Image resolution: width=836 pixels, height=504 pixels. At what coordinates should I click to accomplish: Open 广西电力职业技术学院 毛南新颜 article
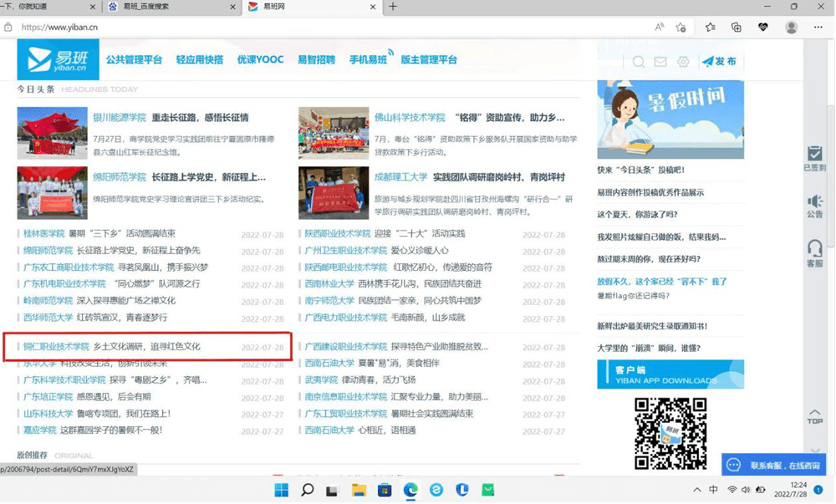385,317
